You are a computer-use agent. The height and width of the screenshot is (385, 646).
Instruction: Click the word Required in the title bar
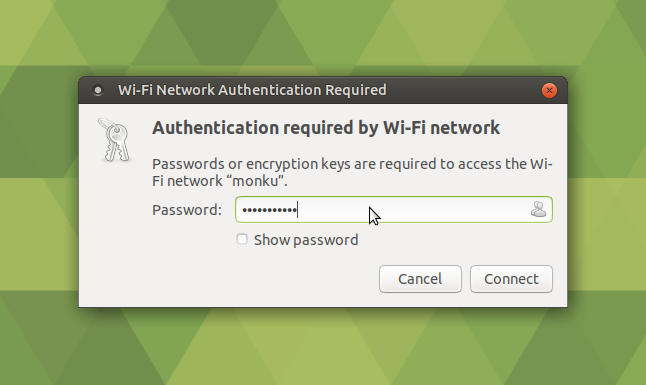click(x=356, y=90)
